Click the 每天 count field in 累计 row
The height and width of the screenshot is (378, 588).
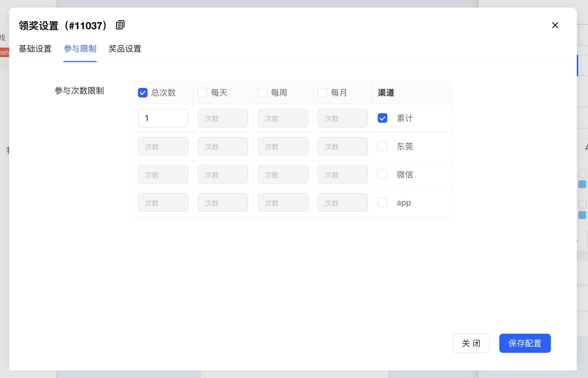[x=223, y=118]
